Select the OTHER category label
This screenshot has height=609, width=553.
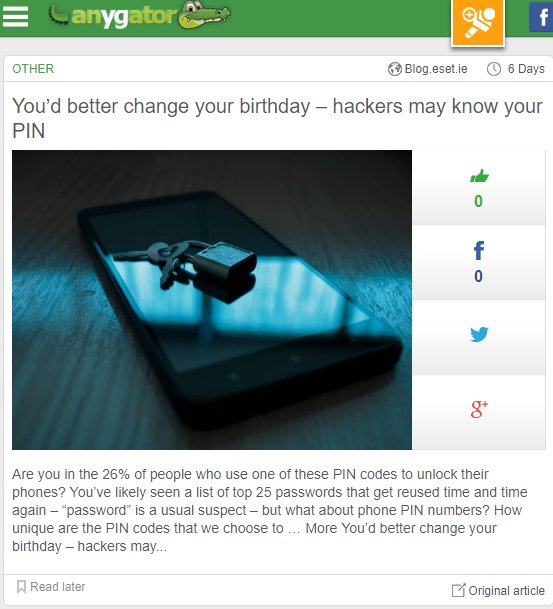(x=33, y=69)
